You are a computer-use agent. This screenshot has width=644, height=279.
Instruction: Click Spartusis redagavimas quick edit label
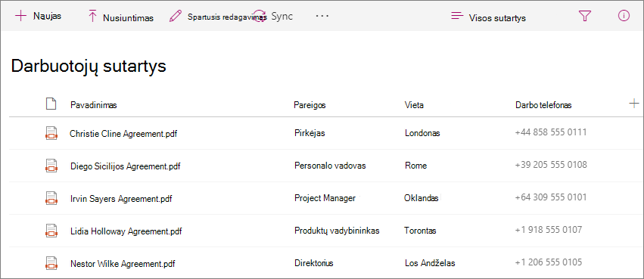227,17
